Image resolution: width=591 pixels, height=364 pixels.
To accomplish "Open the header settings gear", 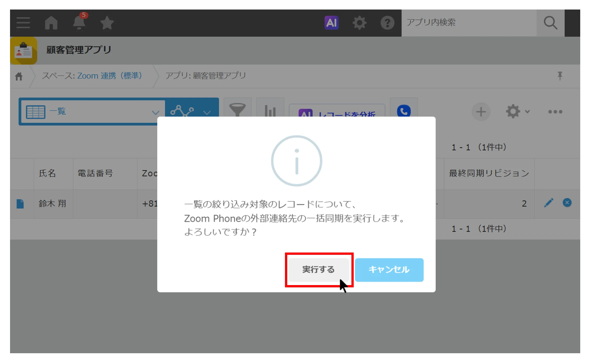I will pyautogui.click(x=359, y=23).
